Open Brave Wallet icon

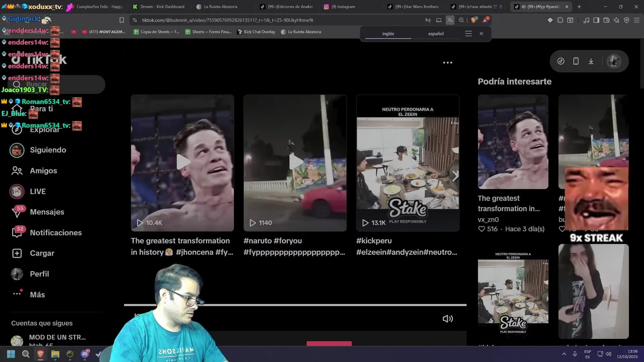point(606,20)
